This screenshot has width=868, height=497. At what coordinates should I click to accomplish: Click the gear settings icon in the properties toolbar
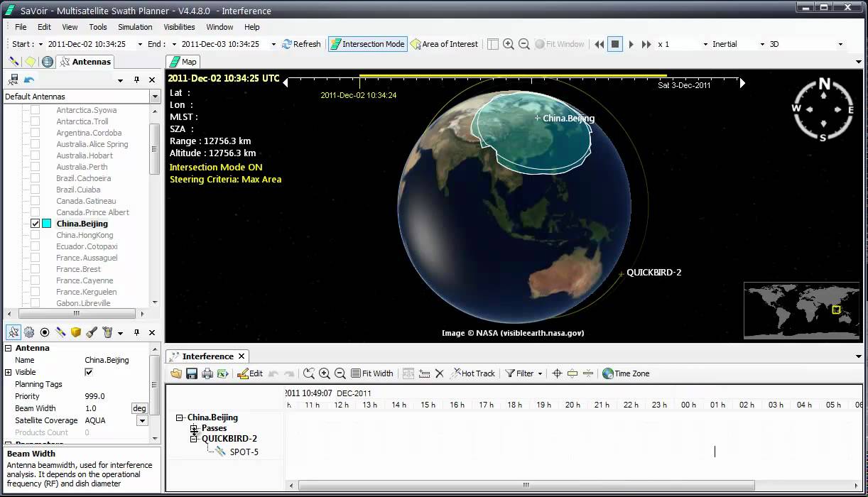pyautogui.click(x=29, y=332)
